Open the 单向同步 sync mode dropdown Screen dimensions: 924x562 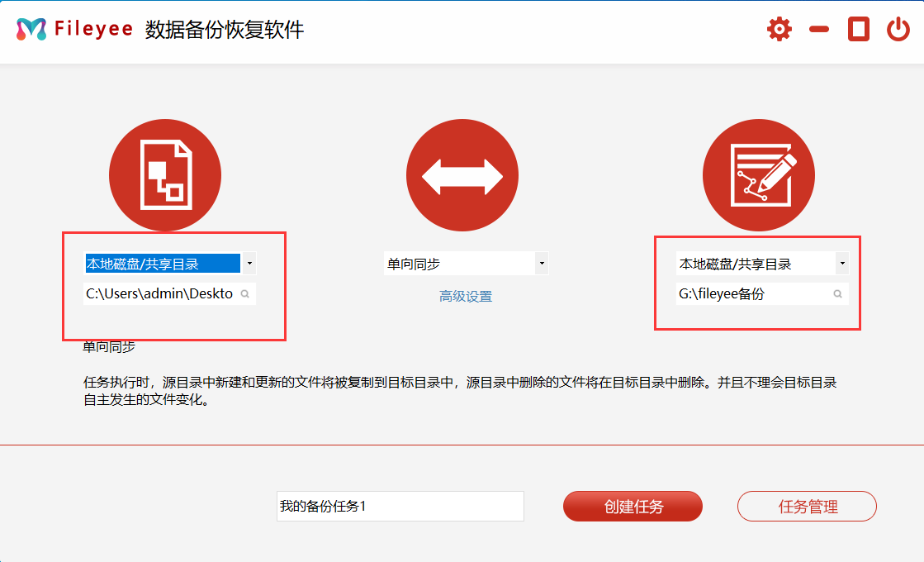coord(542,264)
